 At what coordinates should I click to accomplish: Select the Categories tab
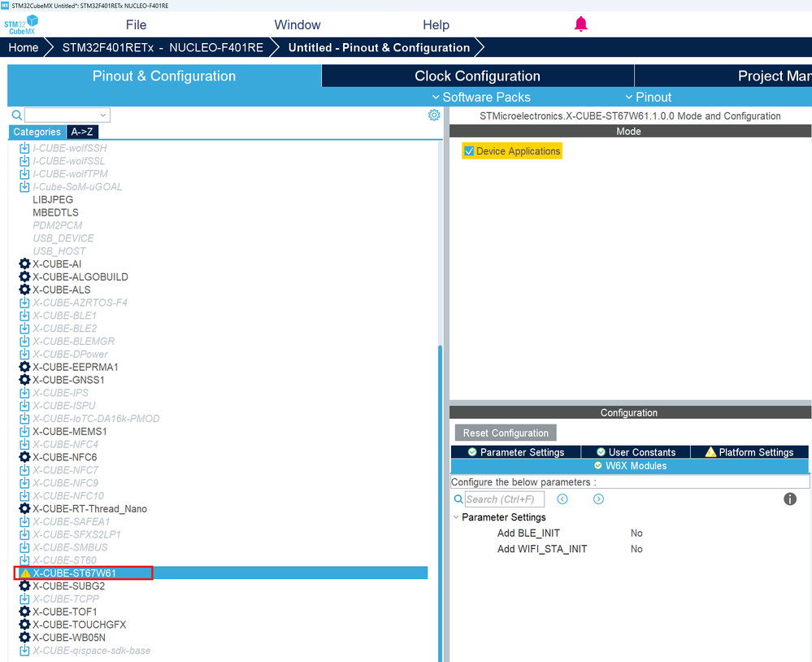(x=37, y=132)
